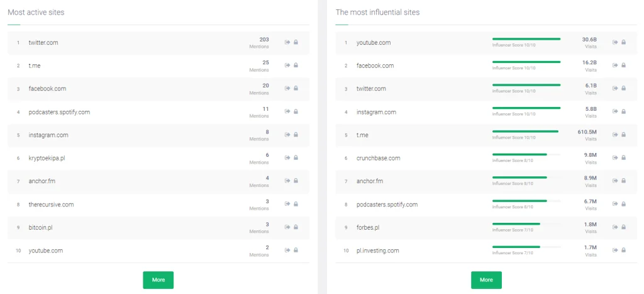Screen dimensions: 644x294
Task: Click the lock icon on the therecursive.com row
Action: (296, 203)
